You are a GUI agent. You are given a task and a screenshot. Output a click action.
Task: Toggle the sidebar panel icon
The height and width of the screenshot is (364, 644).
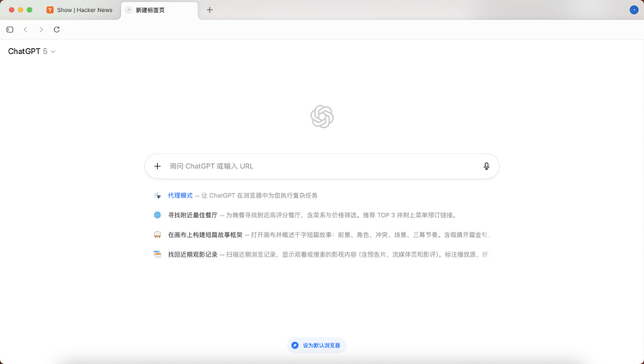point(10,29)
